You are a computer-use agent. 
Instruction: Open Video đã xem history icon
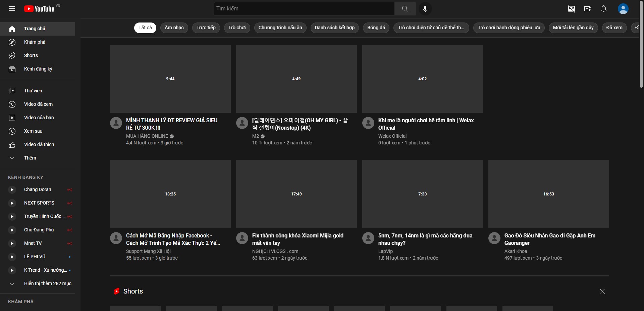[12, 104]
